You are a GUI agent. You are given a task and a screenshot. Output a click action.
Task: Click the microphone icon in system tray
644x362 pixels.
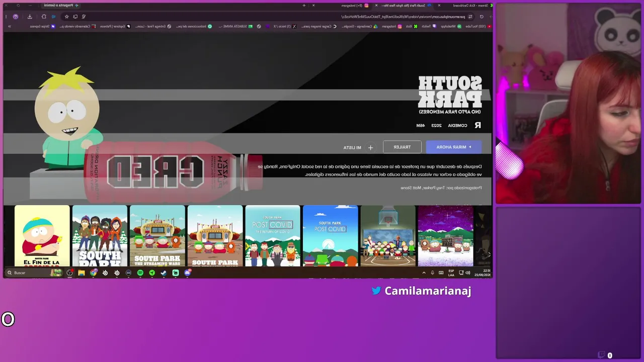click(x=432, y=273)
